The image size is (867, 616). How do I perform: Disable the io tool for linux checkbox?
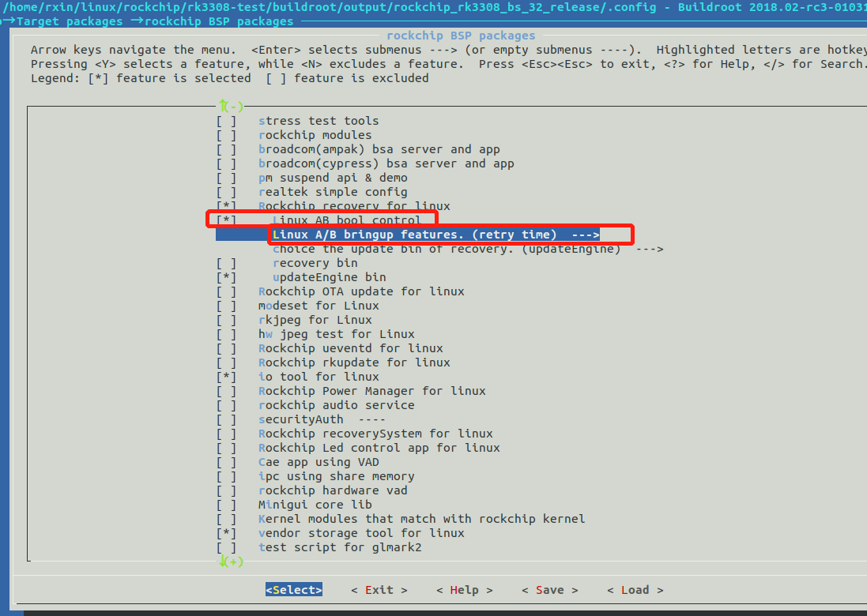226,377
